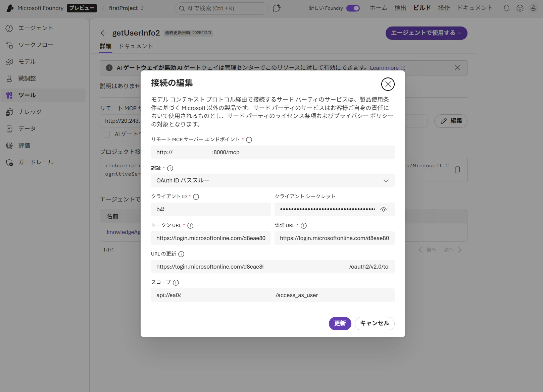Go to ビルド in top navigation
This screenshot has height=392, width=543.
422,8
